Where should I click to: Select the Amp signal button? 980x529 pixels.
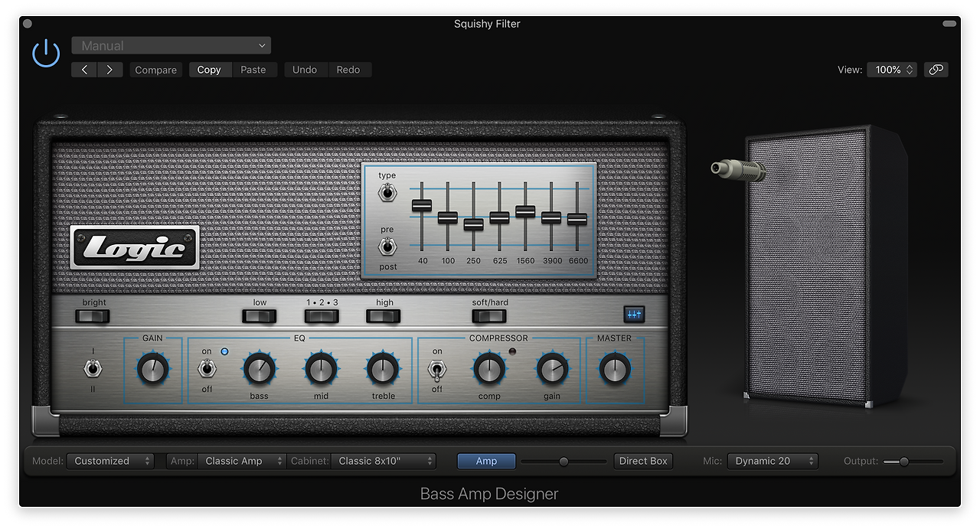click(486, 461)
